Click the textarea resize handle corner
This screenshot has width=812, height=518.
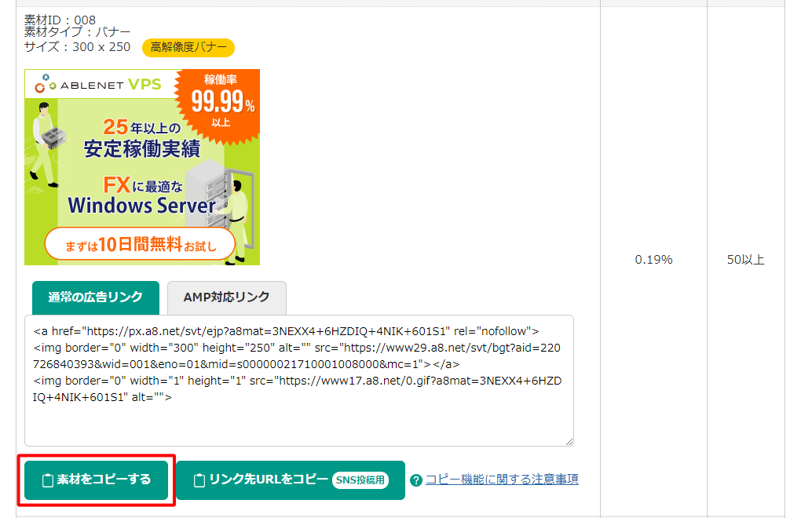point(569,442)
